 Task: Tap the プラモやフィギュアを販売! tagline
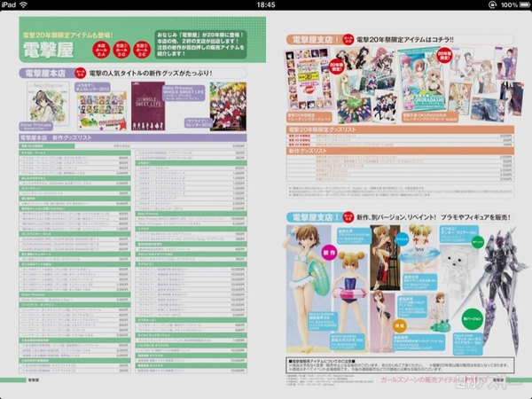pyautogui.click(x=475, y=217)
